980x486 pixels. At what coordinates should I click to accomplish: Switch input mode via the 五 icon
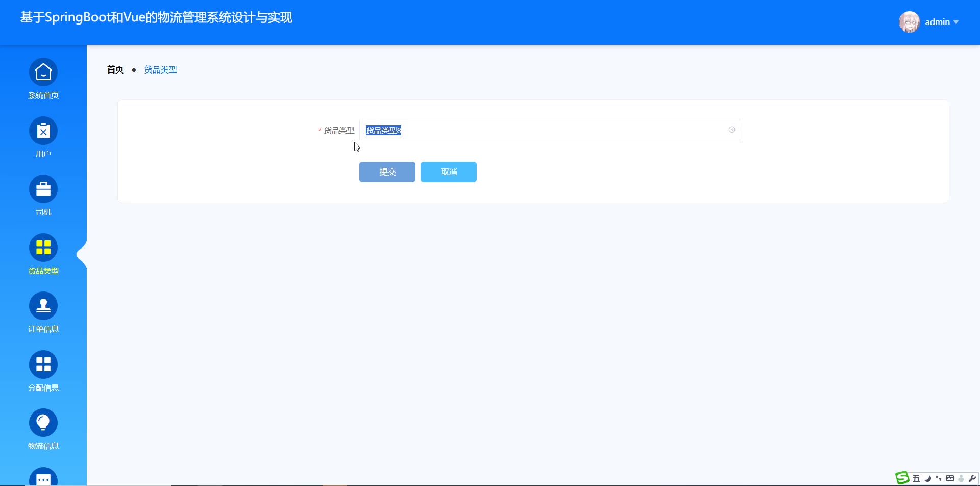point(916,478)
